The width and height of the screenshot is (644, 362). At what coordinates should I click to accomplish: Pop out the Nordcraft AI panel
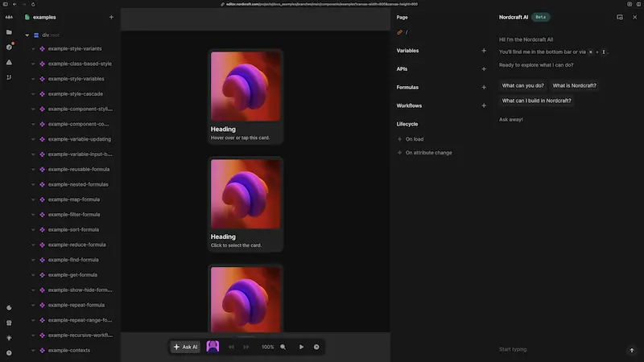(x=620, y=17)
